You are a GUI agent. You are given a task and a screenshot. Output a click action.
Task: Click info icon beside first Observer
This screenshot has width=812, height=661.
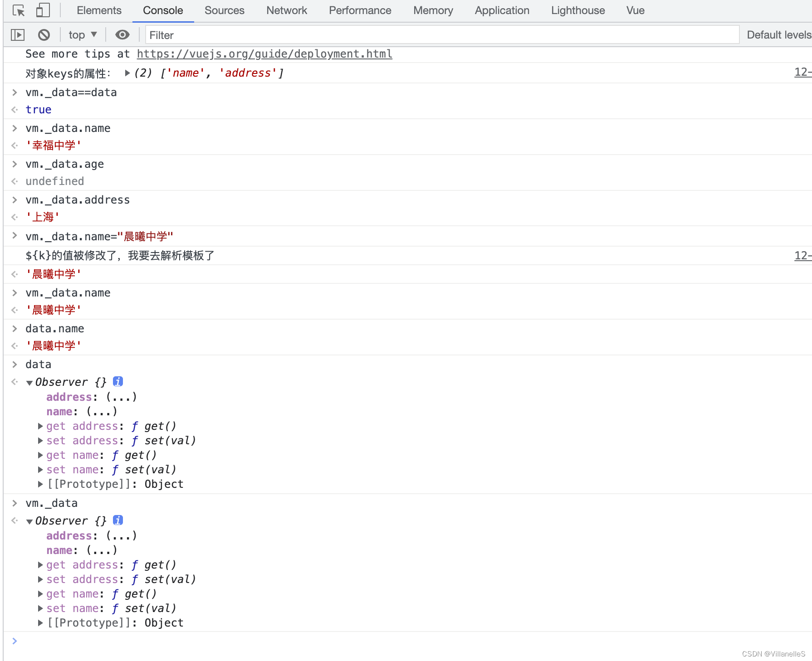[x=118, y=382]
